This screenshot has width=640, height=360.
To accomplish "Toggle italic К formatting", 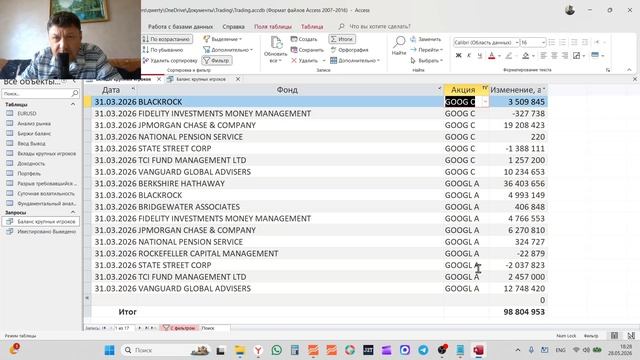I will [469, 56].
